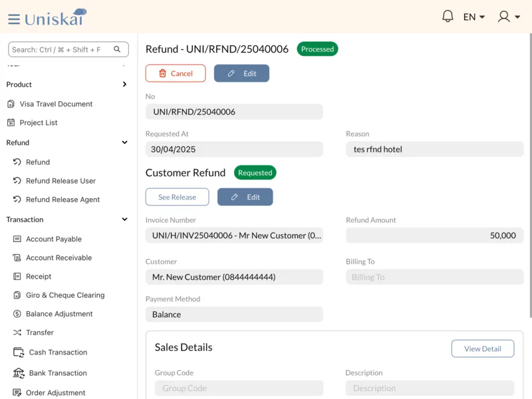Click the Payment Method field
The image size is (532, 399).
[234, 315]
